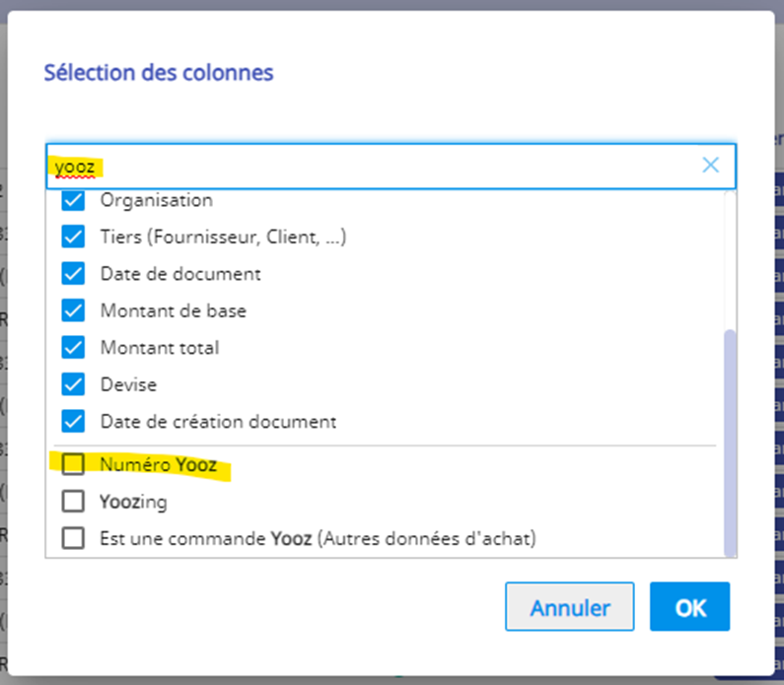Click the column list scrollbar thumb
This screenshot has height=685, width=784.
[x=730, y=444]
